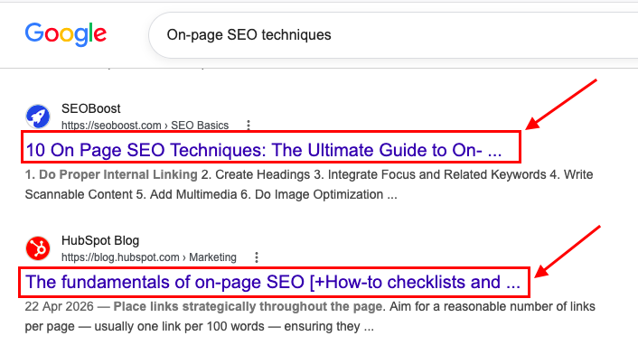Click the HubSpot Blog favicon
Image resolution: width=638 pixels, height=364 pixels.
(x=38, y=248)
